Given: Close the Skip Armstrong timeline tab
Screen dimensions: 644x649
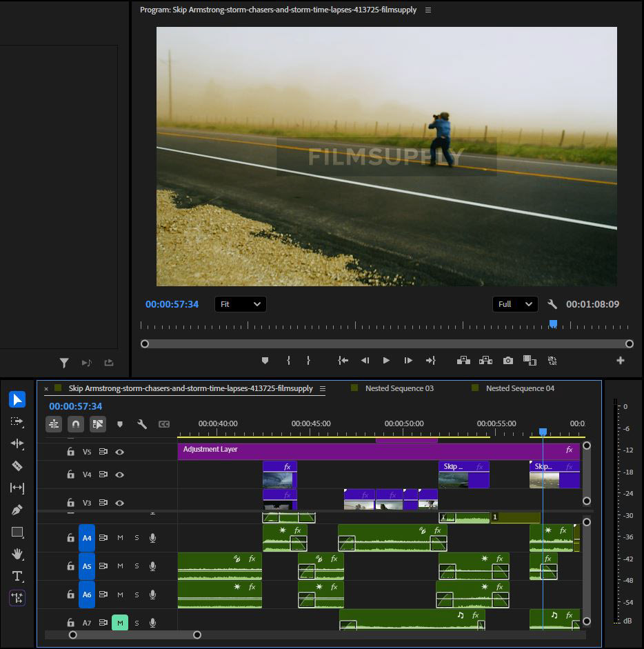Looking at the screenshot, I should (x=46, y=389).
